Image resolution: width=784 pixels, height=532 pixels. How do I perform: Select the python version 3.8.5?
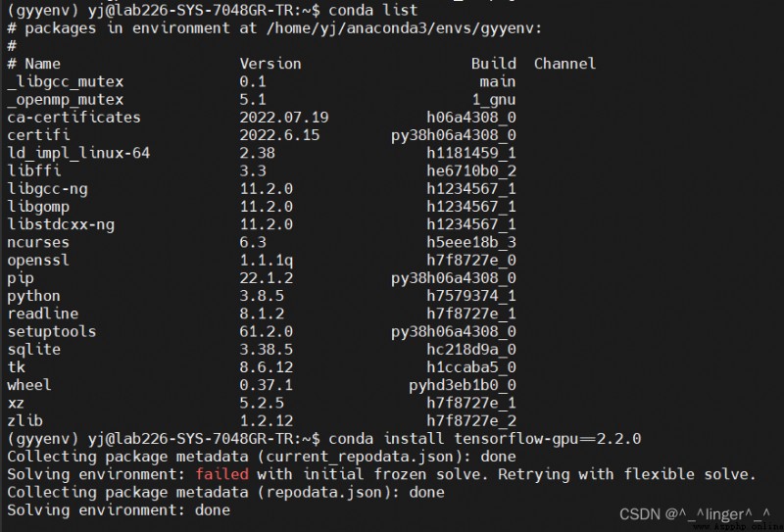(x=262, y=296)
